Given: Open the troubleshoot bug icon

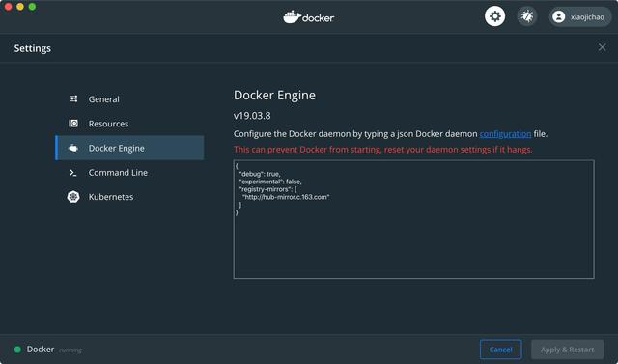Looking at the screenshot, I should point(527,16).
